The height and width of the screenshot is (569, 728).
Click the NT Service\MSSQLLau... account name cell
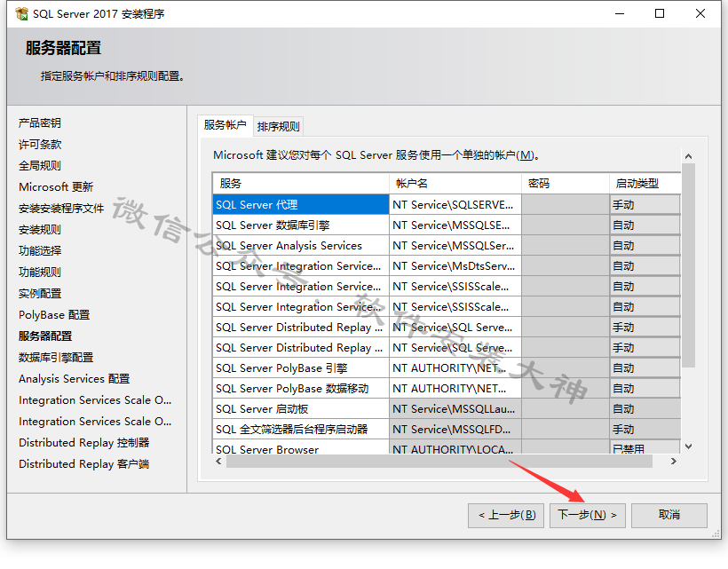click(455, 409)
